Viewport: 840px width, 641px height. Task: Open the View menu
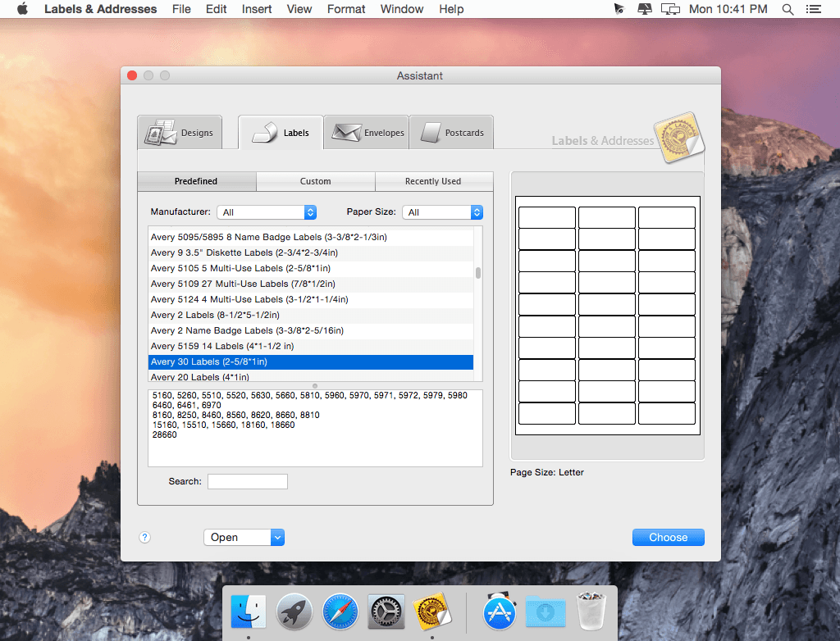click(x=299, y=9)
